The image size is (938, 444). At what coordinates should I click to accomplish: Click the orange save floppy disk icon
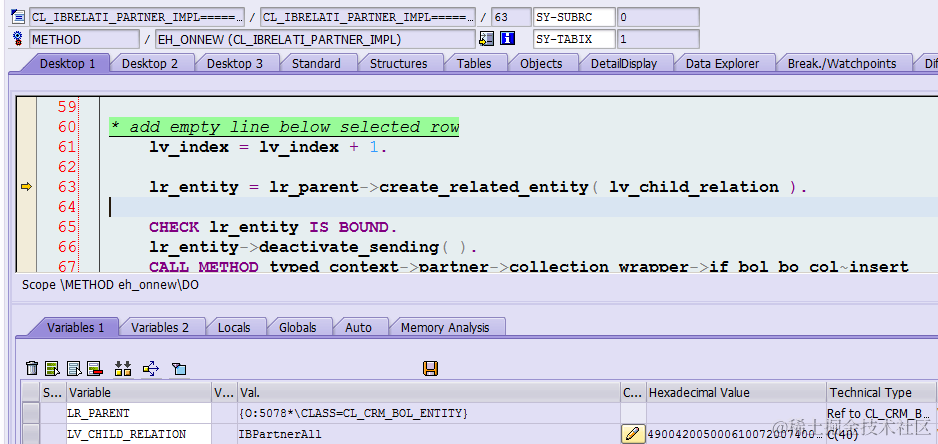click(430, 369)
